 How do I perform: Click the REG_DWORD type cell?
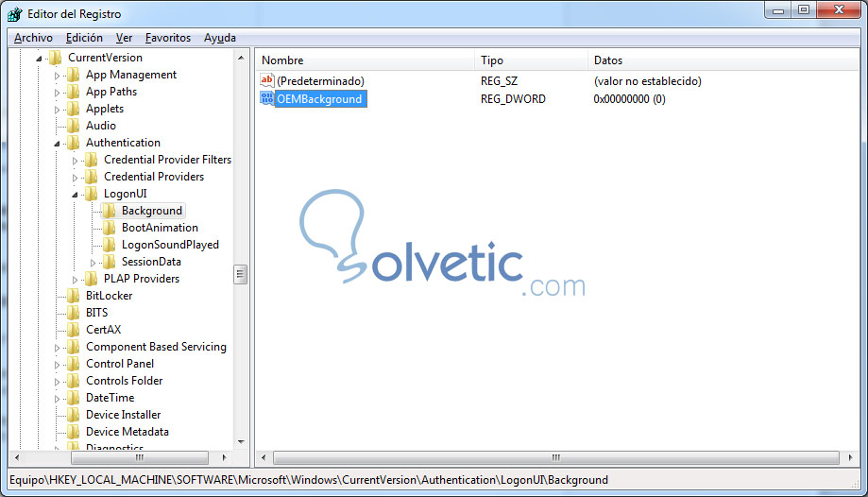(513, 99)
